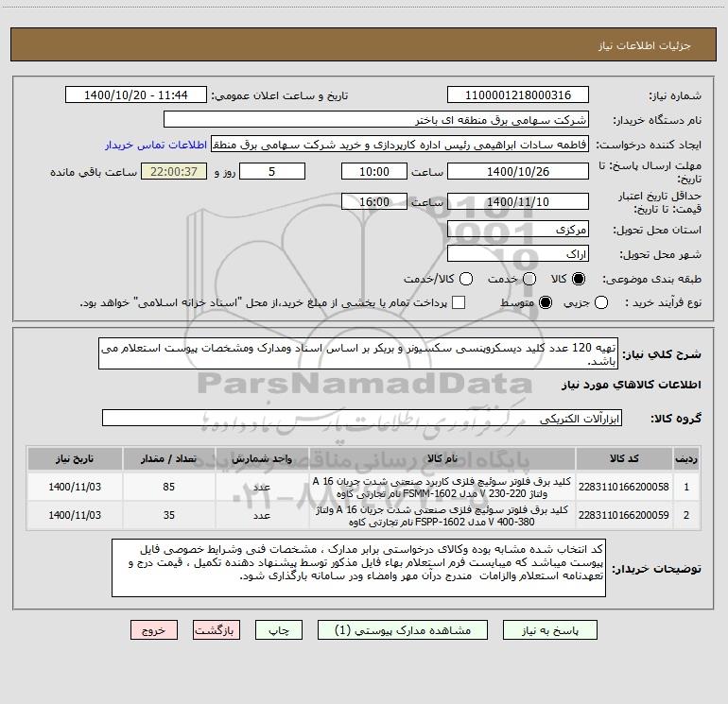Click the واحد شمارش column header
The height and width of the screenshot is (704, 728).
coord(262,458)
